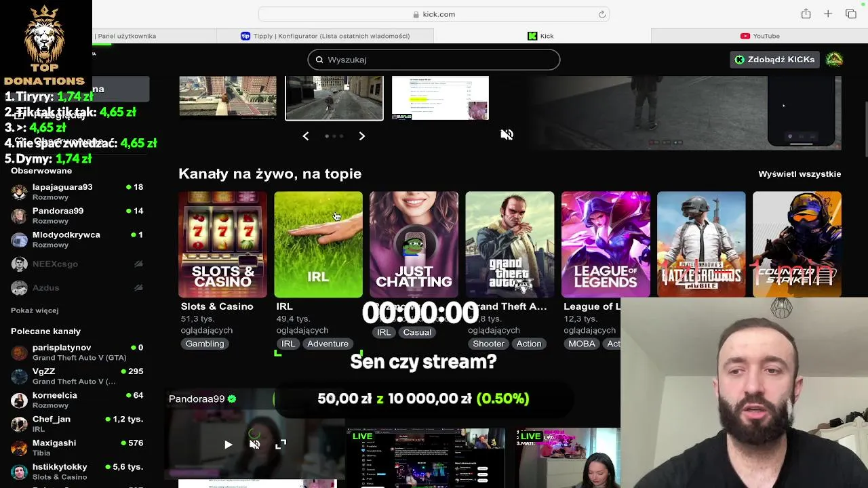Click Zdobądź KICKs button
The image size is (868, 488).
(774, 60)
